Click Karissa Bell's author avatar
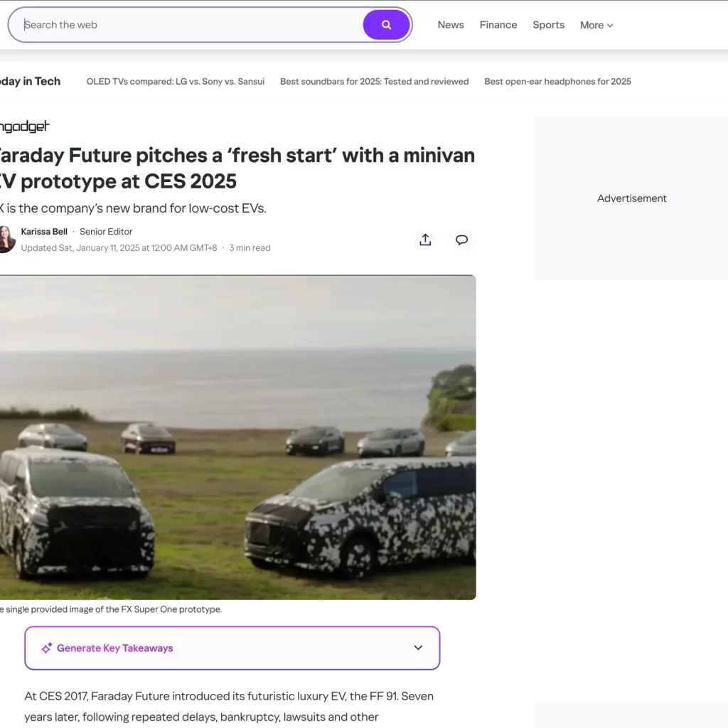 6,240
